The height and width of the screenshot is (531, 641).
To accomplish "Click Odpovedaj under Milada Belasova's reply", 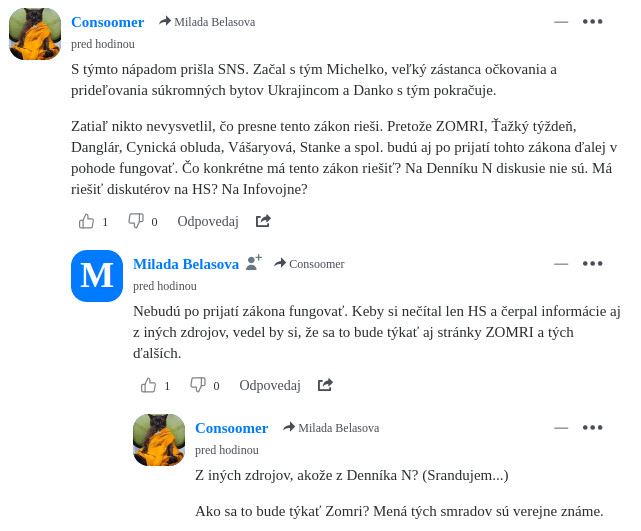I will 270,385.
